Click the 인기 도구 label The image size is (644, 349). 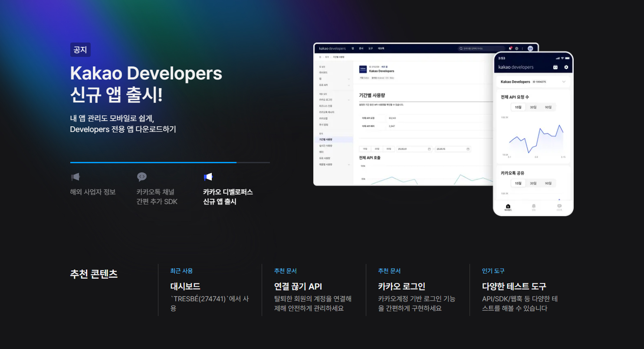click(493, 271)
